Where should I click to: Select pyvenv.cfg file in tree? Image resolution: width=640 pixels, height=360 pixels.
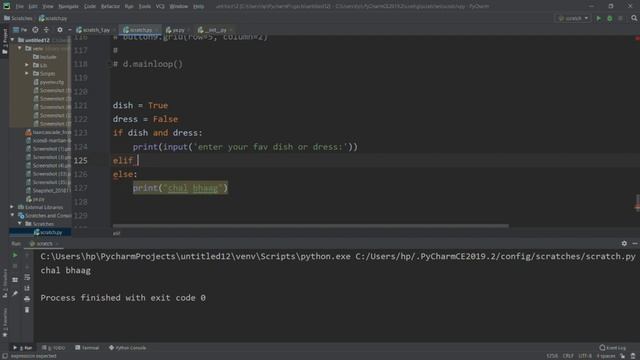[49, 82]
